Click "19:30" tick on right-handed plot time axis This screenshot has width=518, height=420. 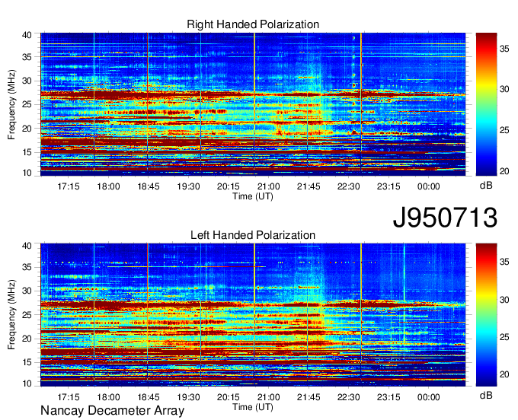coord(188,186)
